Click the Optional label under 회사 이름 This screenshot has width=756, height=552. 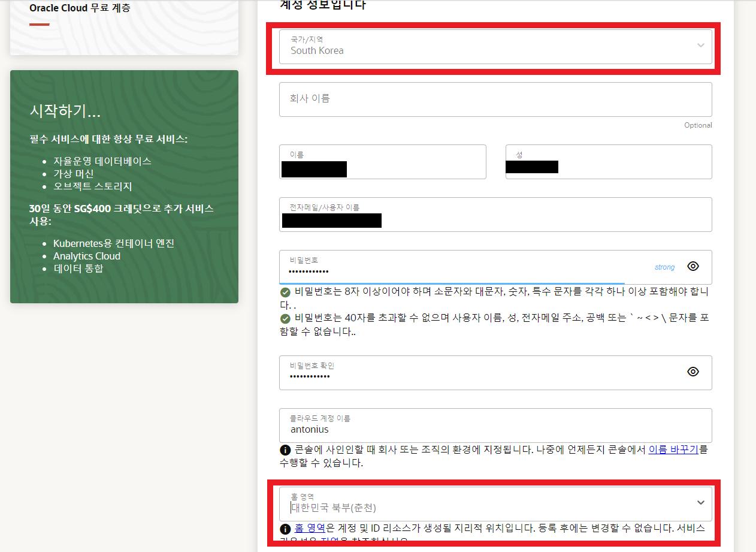(x=698, y=125)
